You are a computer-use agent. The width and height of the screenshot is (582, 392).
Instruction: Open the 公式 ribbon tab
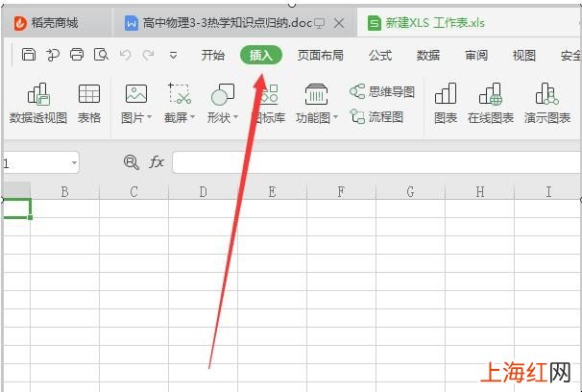coord(380,56)
